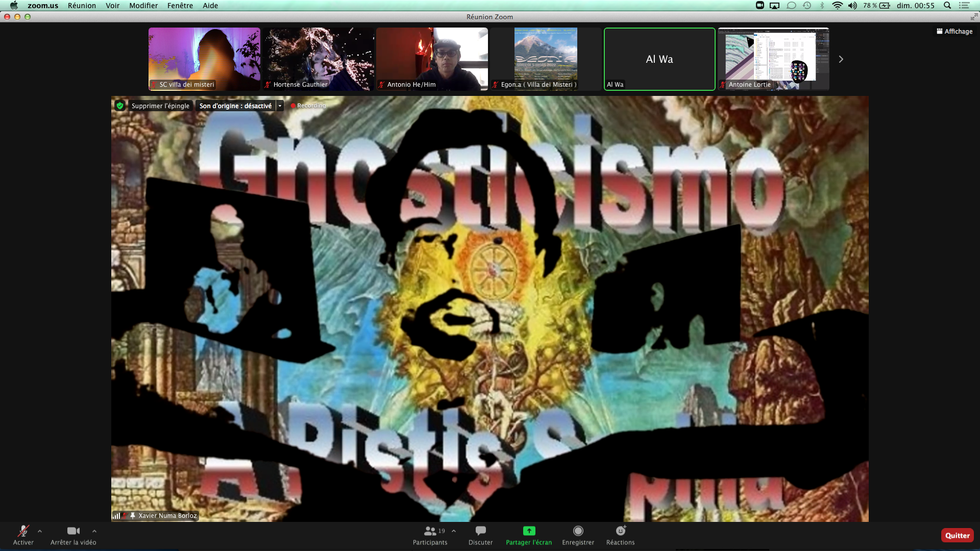980x551 pixels.
Task: Unmute microphone with Activer button
Action: click(23, 531)
